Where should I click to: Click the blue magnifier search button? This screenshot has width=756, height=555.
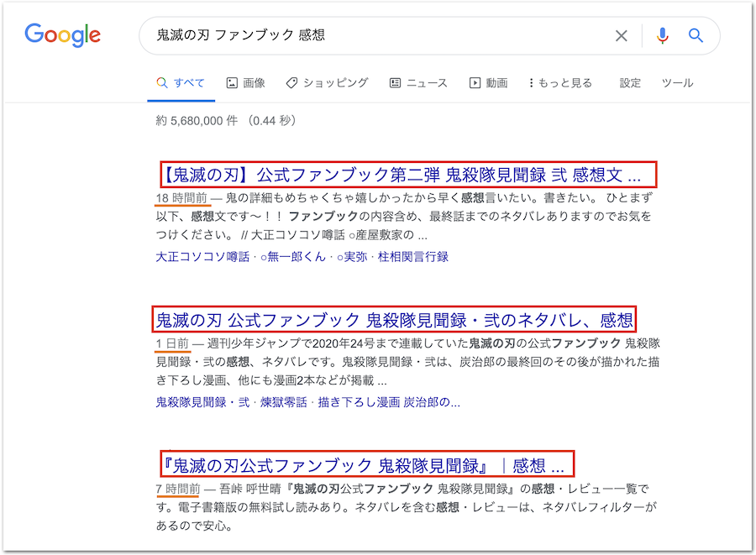[696, 35]
